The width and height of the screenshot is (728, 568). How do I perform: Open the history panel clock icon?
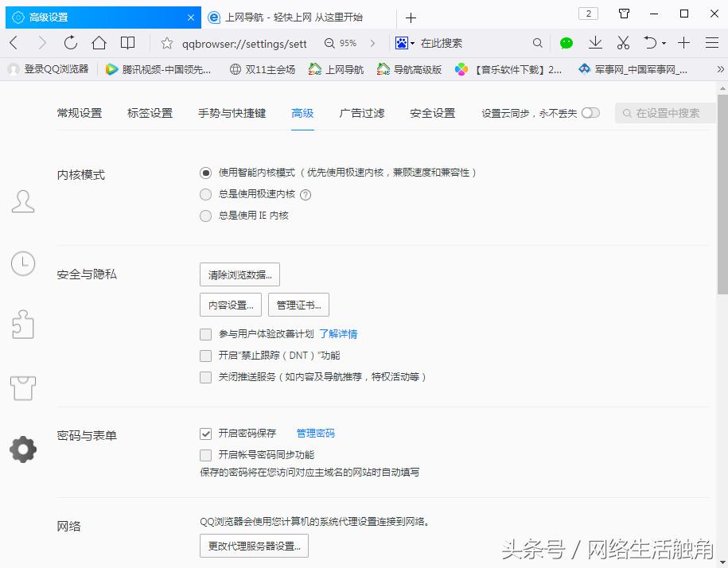pos(23,263)
